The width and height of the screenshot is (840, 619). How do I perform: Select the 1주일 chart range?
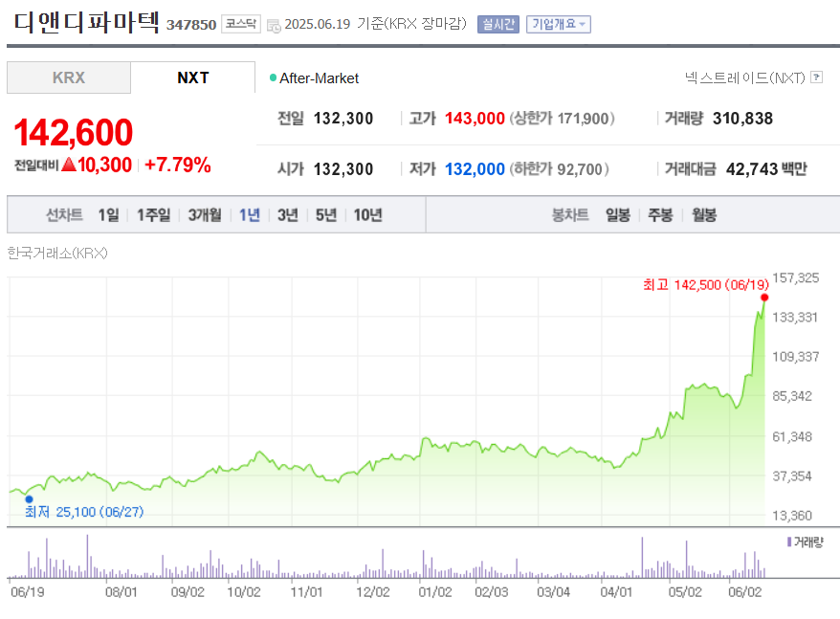153,215
